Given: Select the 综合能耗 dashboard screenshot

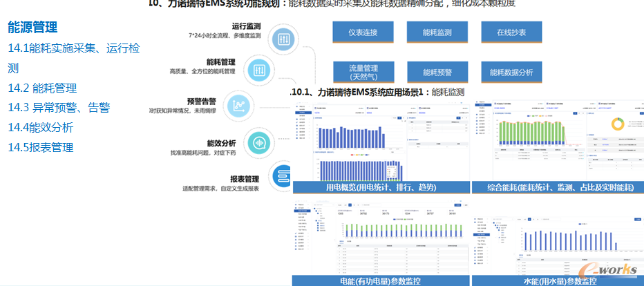Looking at the screenshot, I should tap(558, 140).
